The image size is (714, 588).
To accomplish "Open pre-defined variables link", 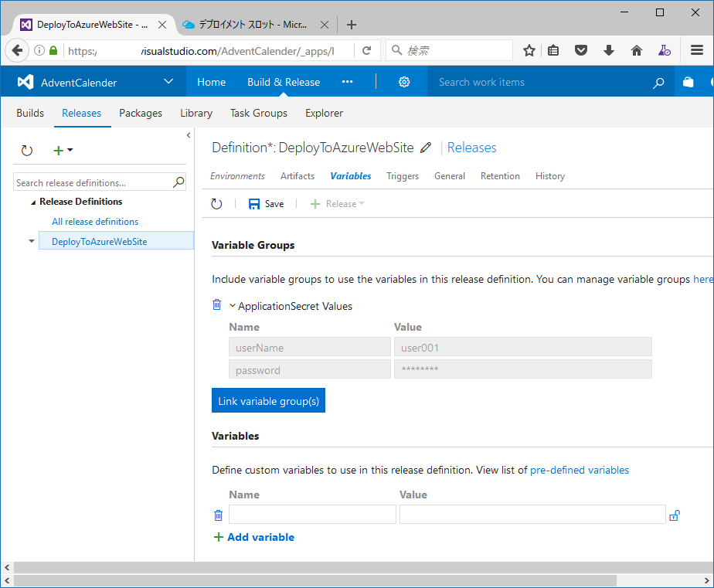I will coord(580,470).
